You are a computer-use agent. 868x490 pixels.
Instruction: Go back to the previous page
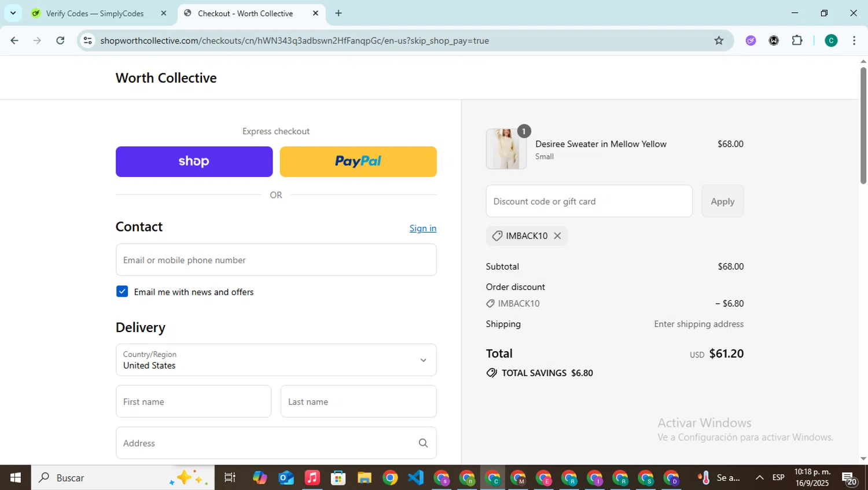(14, 40)
